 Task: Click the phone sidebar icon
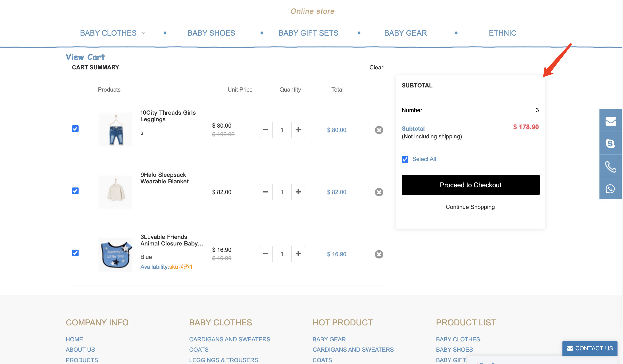pos(610,166)
